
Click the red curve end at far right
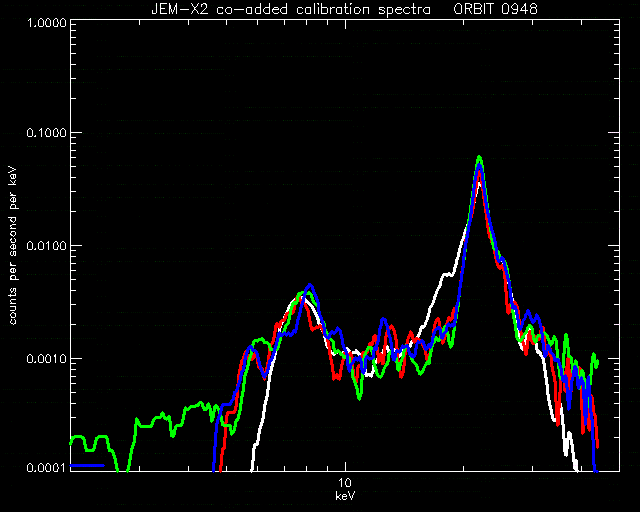click(x=597, y=443)
